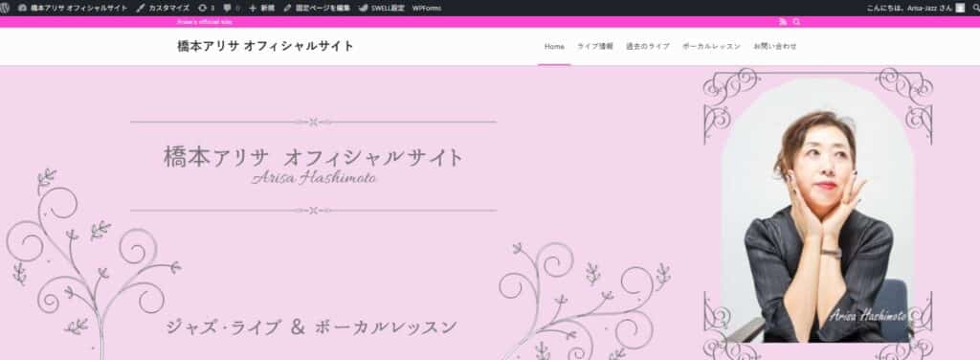Open the site dashboard from the admin bar
Image resolution: width=980 pixels, height=360 pixels.
click(x=73, y=8)
